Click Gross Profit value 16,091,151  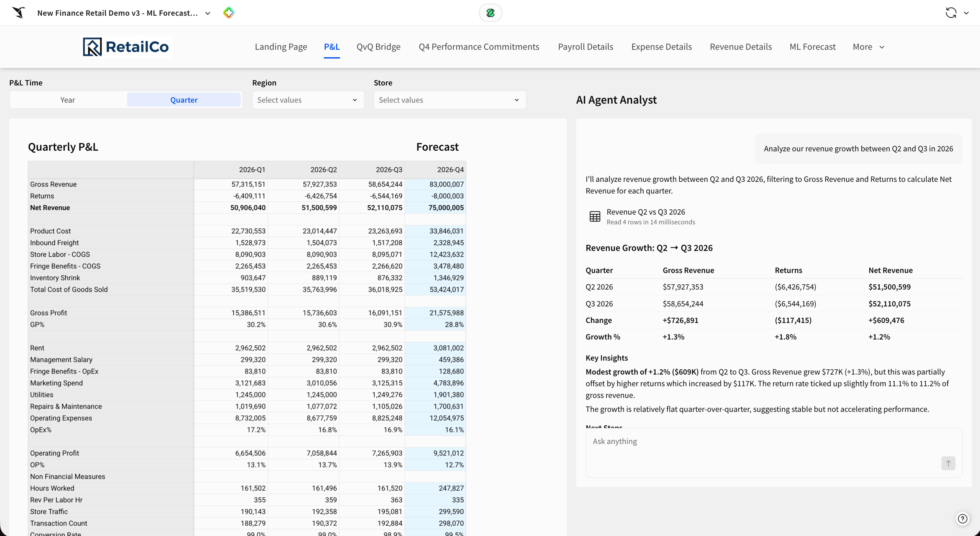(385, 313)
